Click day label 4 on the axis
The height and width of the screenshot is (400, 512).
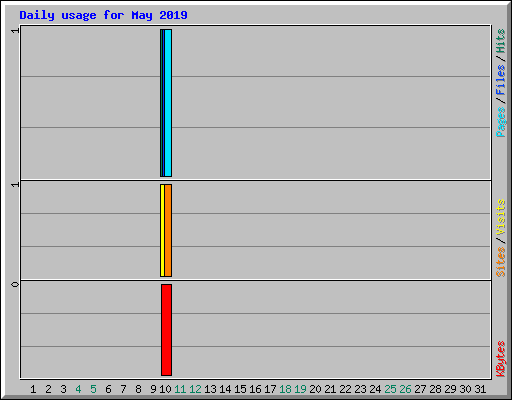tap(78, 389)
